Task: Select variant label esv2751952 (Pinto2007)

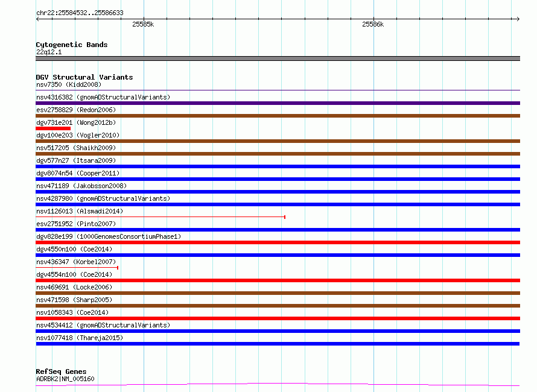Action: (76, 224)
